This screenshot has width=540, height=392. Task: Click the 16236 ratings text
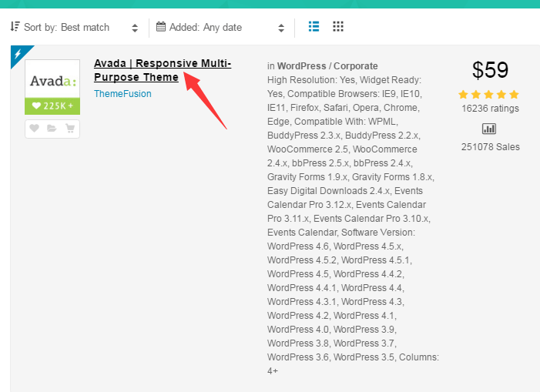(490, 109)
